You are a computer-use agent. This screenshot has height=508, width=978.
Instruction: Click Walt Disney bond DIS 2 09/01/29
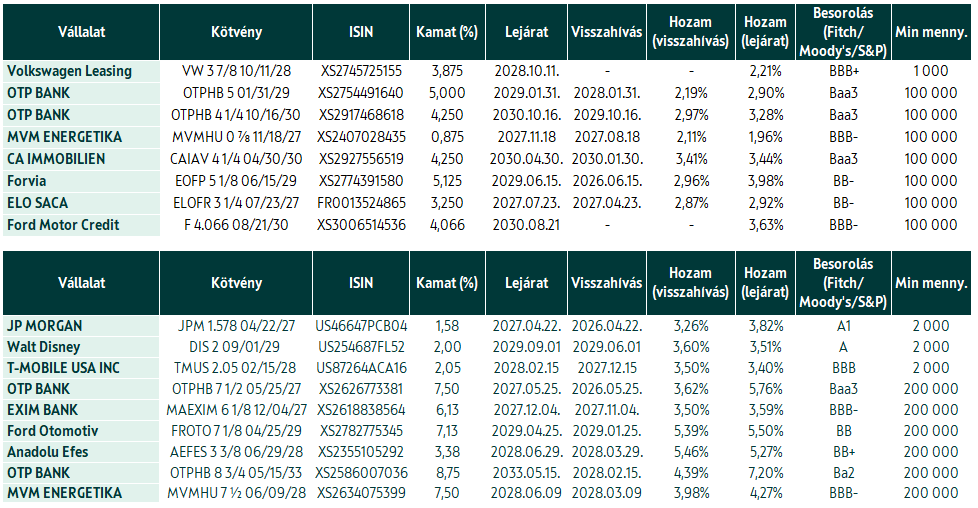236,347
